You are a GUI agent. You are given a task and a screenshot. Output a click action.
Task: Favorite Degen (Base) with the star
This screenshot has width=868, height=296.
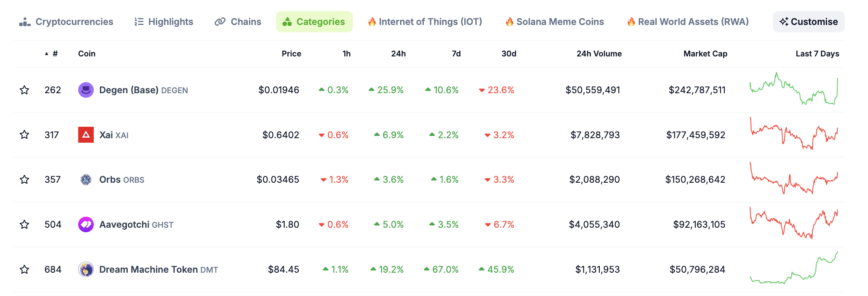tap(25, 90)
